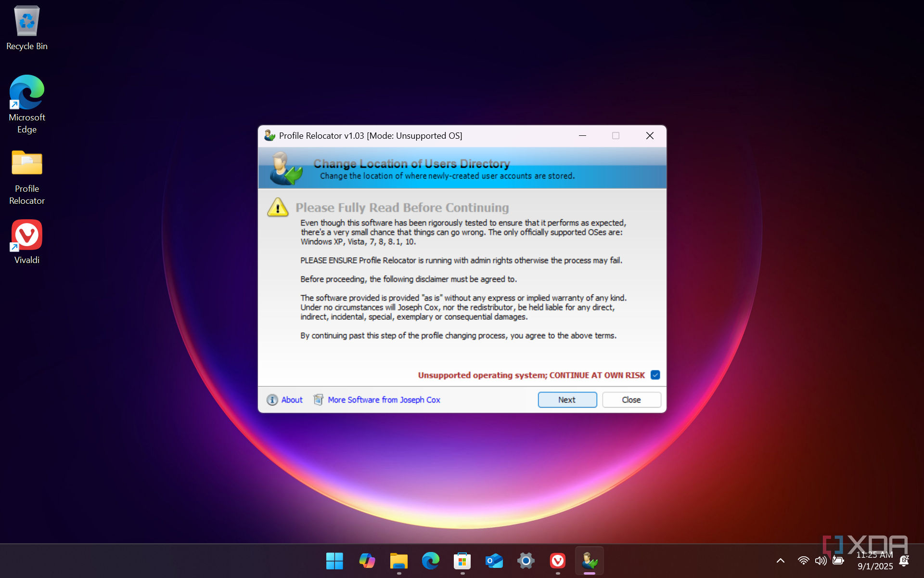The height and width of the screenshot is (578, 924).
Task: Click the volume speaker tray icon
Action: click(x=821, y=561)
